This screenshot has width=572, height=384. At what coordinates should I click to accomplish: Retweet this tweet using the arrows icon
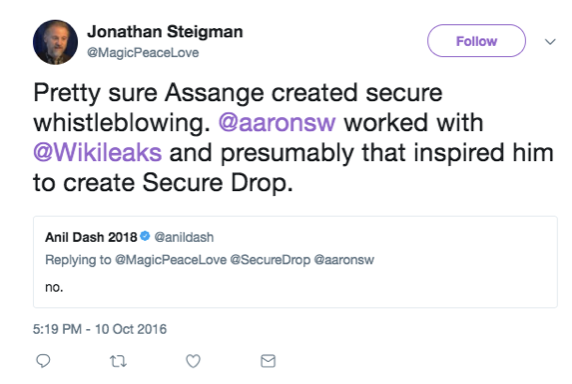[118, 361]
